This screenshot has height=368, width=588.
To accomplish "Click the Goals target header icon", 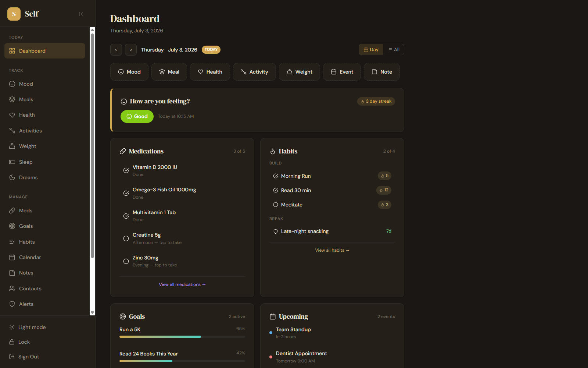I will coord(123,316).
